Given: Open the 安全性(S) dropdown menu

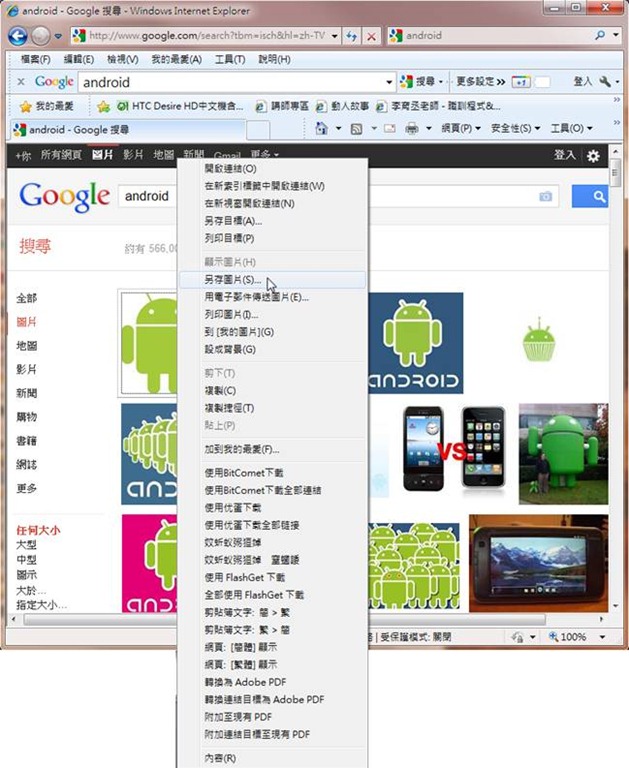Looking at the screenshot, I should (x=515, y=128).
